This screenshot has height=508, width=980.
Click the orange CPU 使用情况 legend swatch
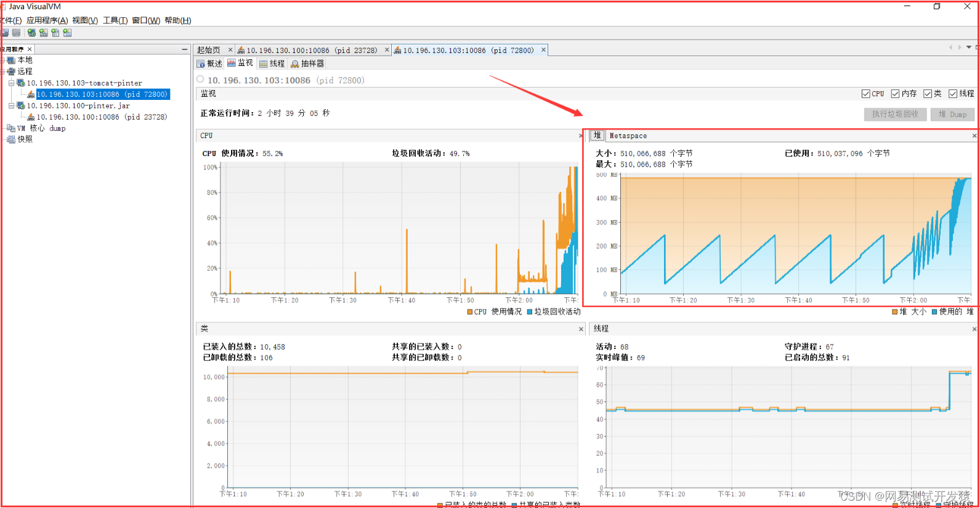[x=470, y=312]
